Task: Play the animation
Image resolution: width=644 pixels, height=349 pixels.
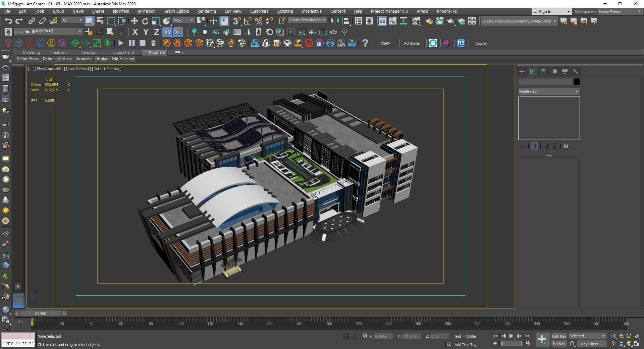Action: (511, 336)
